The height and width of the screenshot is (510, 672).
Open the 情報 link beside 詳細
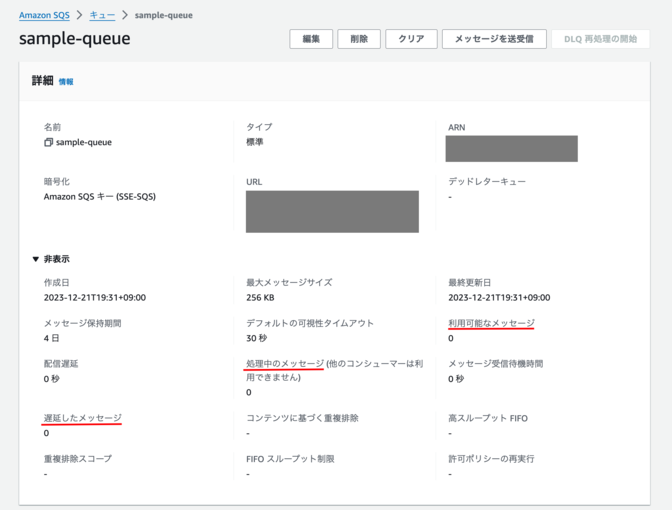(66, 82)
